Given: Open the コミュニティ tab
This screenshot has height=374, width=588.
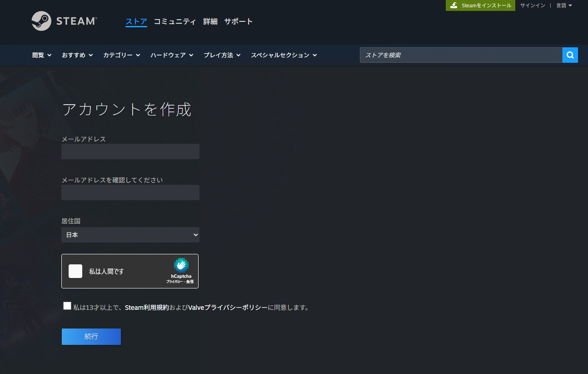Looking at the screenshot, I should point(175,21).
